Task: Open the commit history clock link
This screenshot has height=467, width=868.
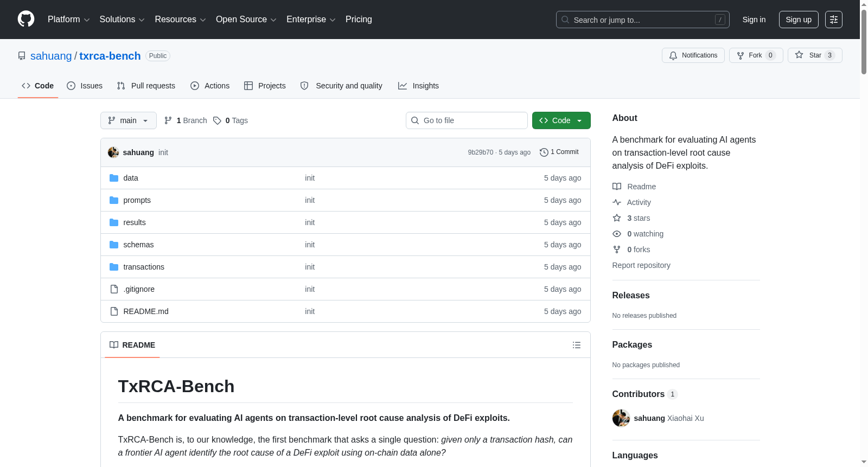Action: click(x=559, y=152)
